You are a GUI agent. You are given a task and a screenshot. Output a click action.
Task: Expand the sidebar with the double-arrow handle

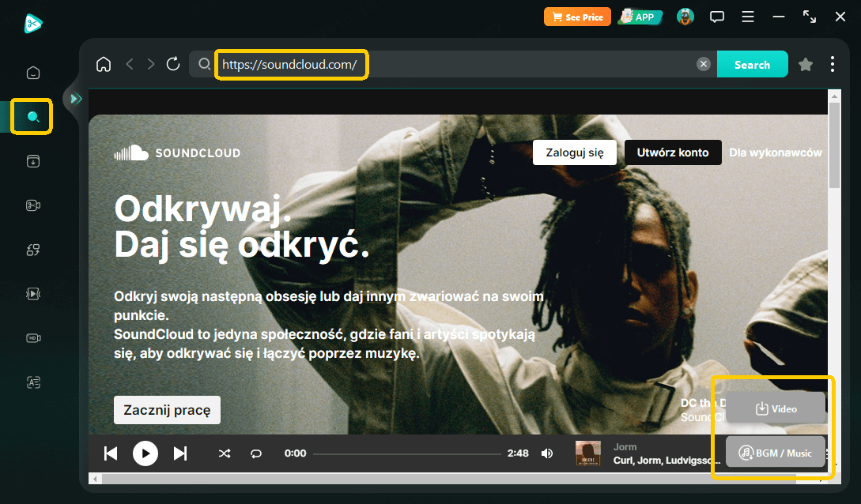coord(76,99)
